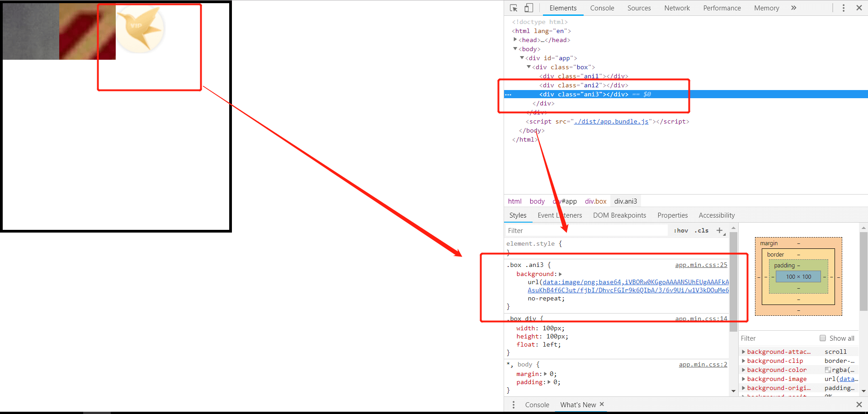
Task: Select body in the breadcrumb bar
Action: click(537, 201)
